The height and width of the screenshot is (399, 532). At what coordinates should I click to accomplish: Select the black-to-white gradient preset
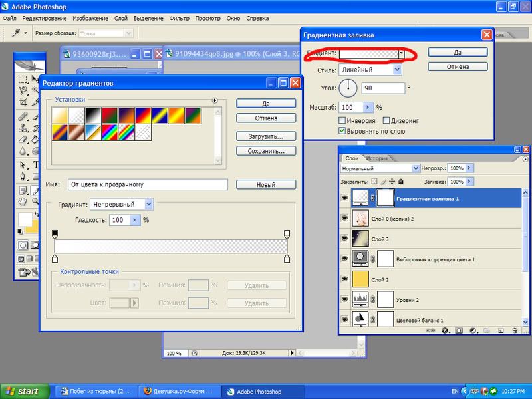pos(93,116)
